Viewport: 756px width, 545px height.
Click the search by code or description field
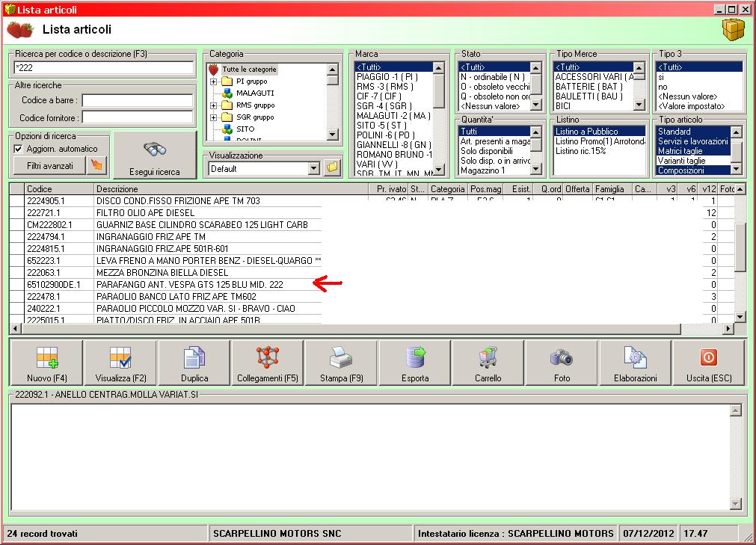[x=104, y=68]
